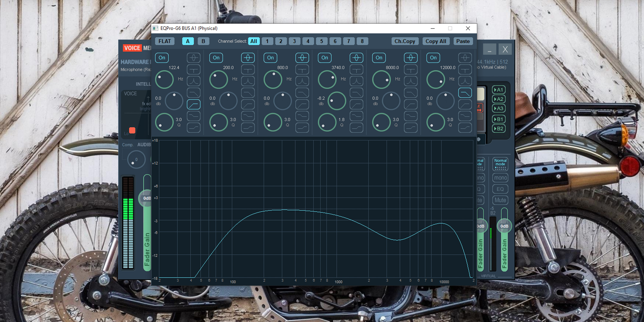Toggle the On button for band 1
This screenshot has height=322, width=644.
pyautogui.click(x=163, y=58)
